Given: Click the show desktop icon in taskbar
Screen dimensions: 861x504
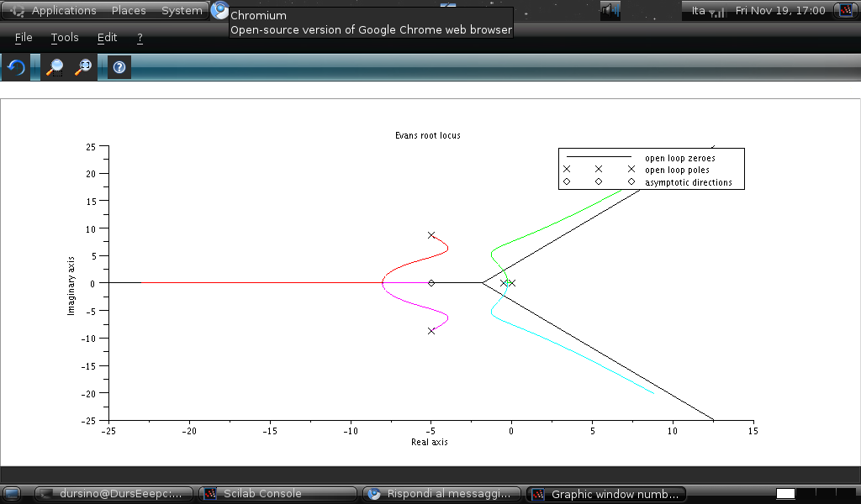Looking at the screenshot, I should (12, 494).
